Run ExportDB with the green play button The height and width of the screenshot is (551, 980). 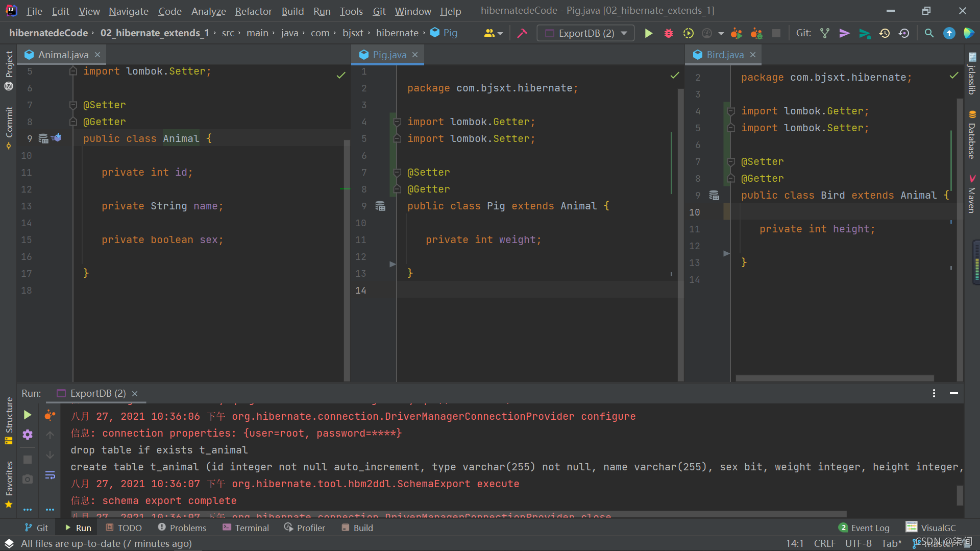(x=648, y=33)
